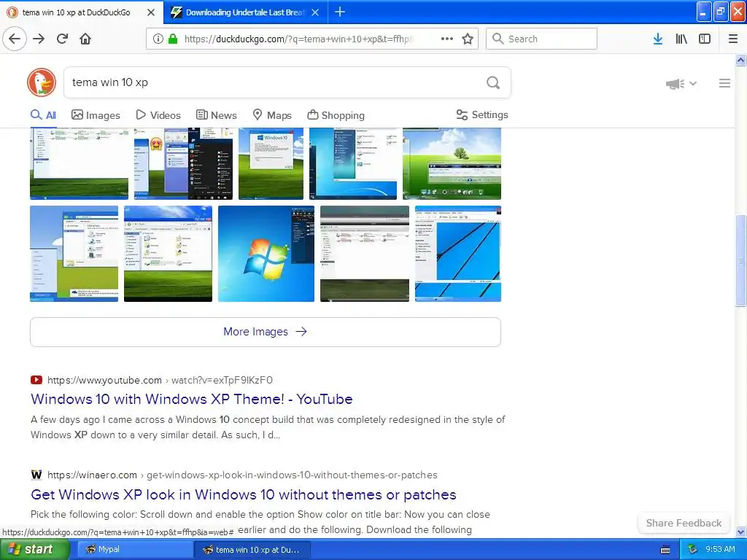Click the 9:53 AM taskbar clock
The image size is (747, 560).
pos(720,550)
